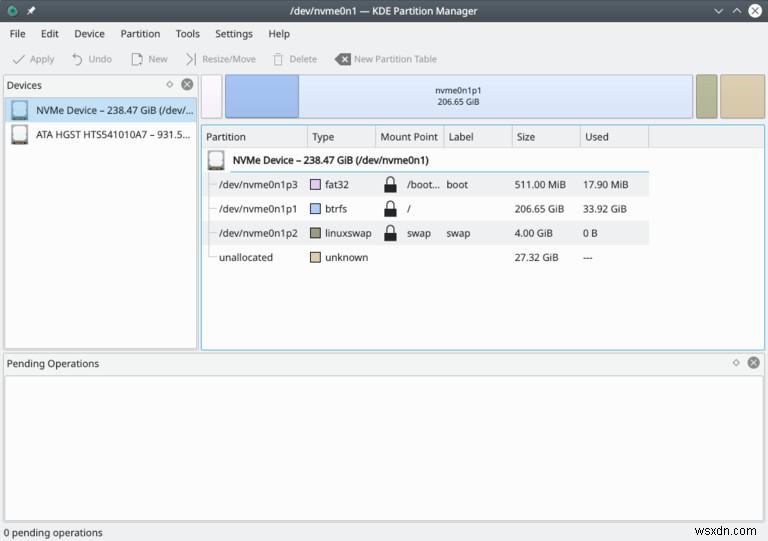Screen dimensions: 768x541
Task: Click the beige unallocated block in partition bar
Action: click(x=742, y=96)
